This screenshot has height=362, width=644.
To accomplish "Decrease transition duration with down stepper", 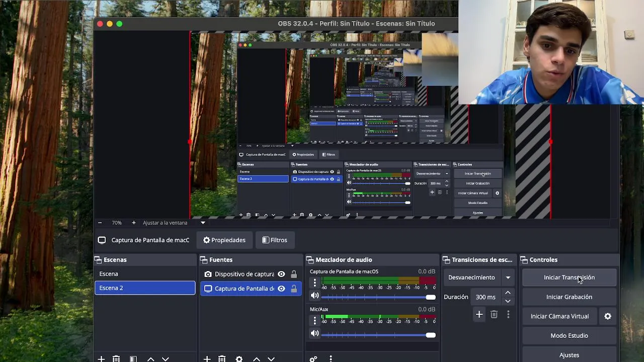I will pos(508,301).
